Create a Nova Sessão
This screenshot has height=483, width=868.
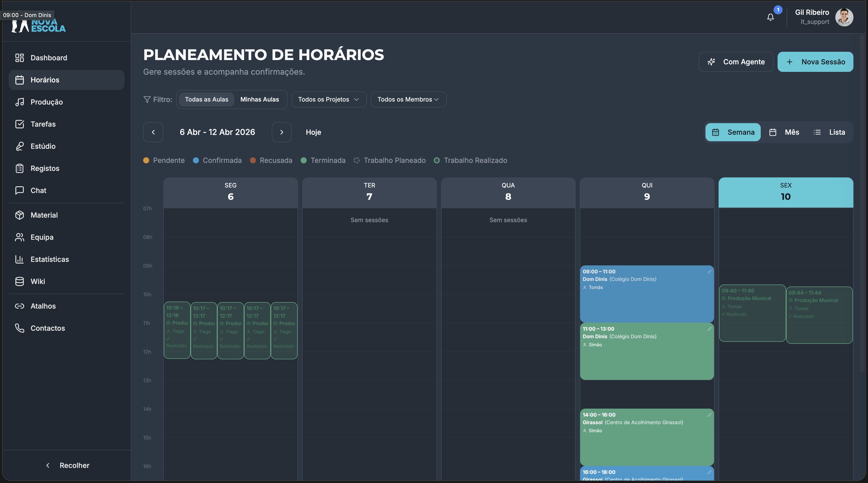(x=815, y=62)
